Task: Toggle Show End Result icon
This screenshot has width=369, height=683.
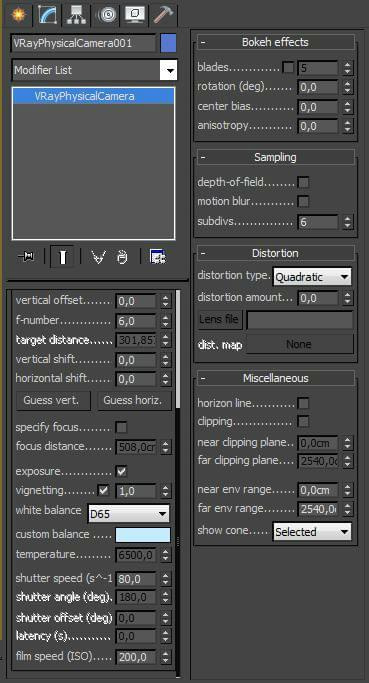Action: click(x=62, y=257)
